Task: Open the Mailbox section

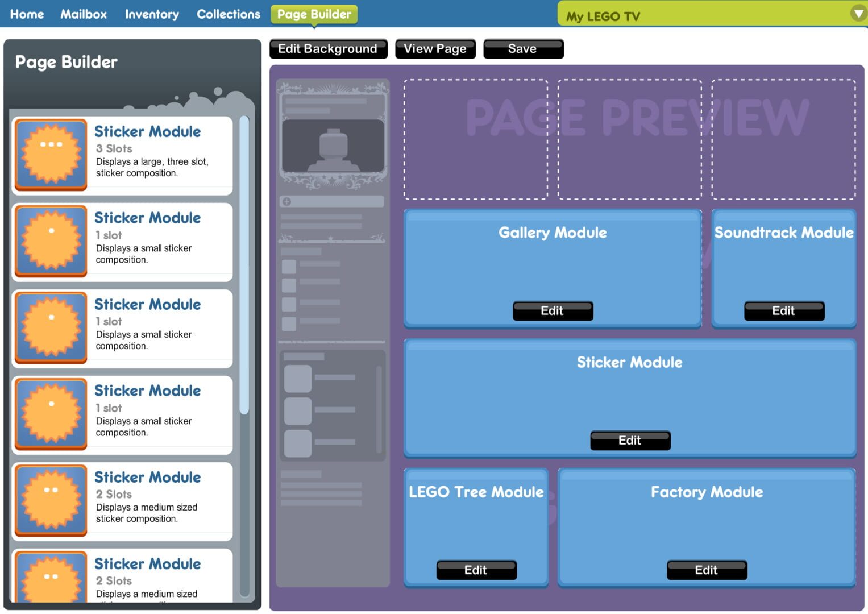Action: point(83,14)
